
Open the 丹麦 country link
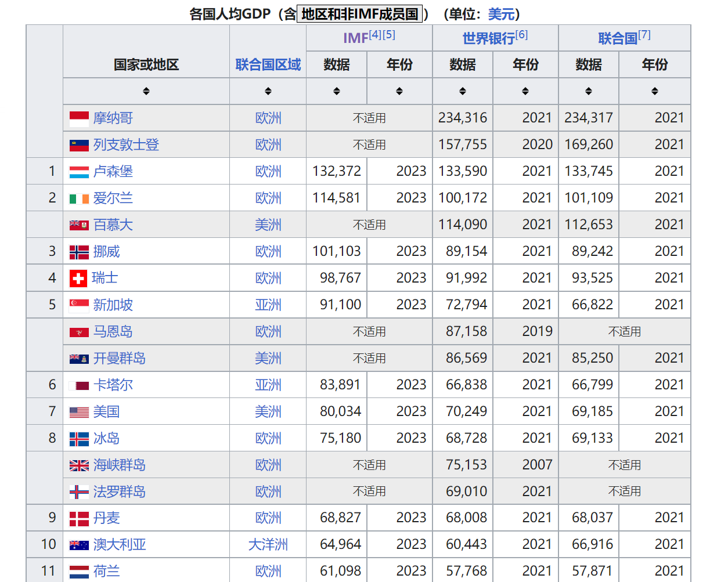107,518
